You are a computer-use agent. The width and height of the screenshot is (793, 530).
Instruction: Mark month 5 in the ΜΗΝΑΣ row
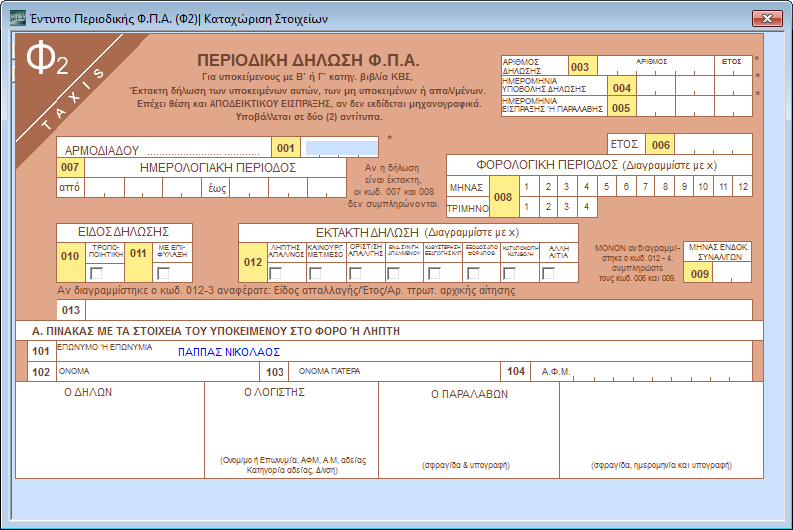[606, 187]
